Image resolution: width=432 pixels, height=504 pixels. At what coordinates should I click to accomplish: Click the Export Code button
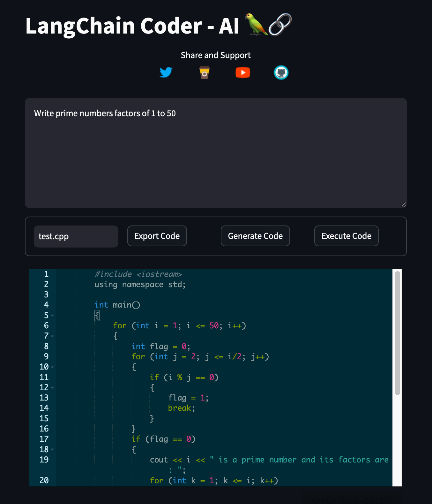[157, 236]
